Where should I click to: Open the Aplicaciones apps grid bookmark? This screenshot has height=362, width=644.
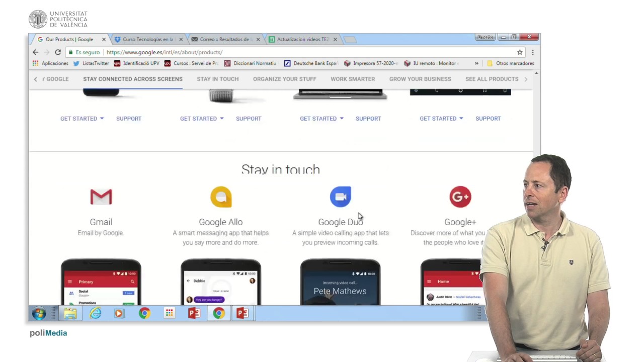(x=50, y=63)
